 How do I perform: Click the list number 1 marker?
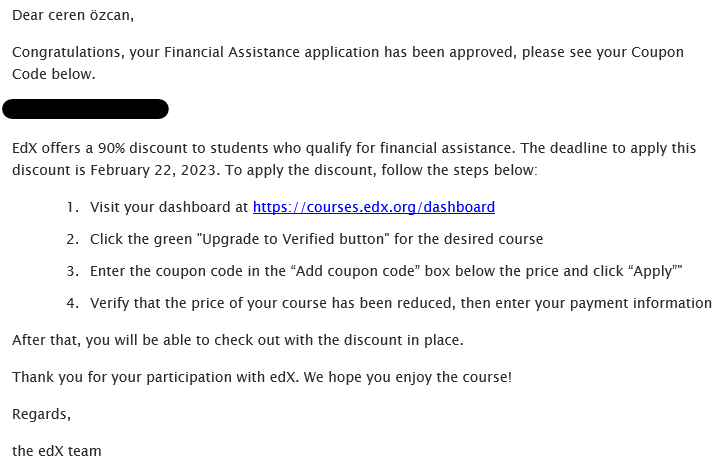[72, 207]
